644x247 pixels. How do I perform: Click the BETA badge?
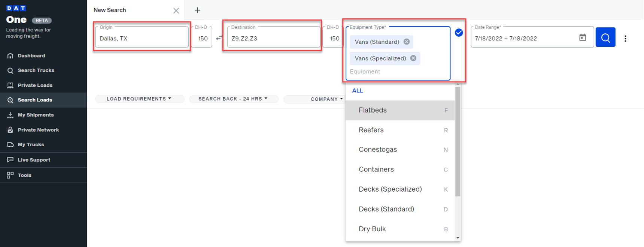tap(42, 21)
